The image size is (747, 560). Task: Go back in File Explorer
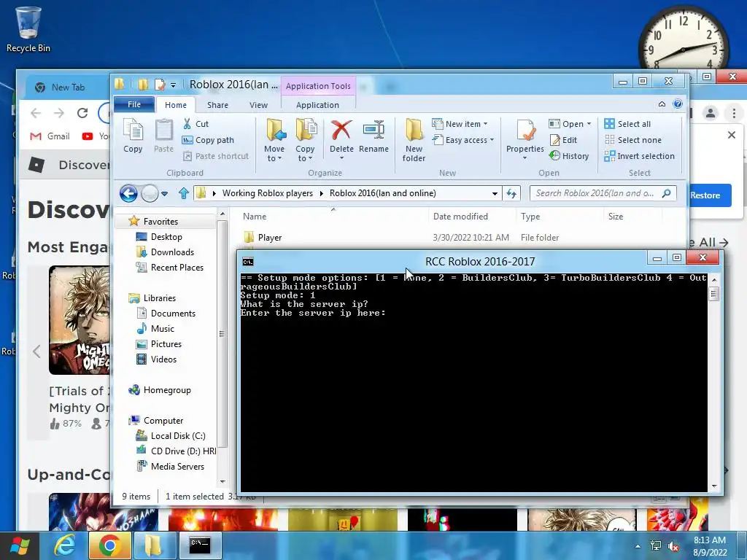(128, 193)
